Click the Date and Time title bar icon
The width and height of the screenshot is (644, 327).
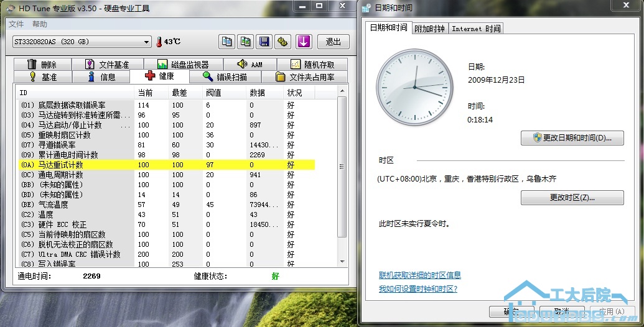tap(366, 8)
